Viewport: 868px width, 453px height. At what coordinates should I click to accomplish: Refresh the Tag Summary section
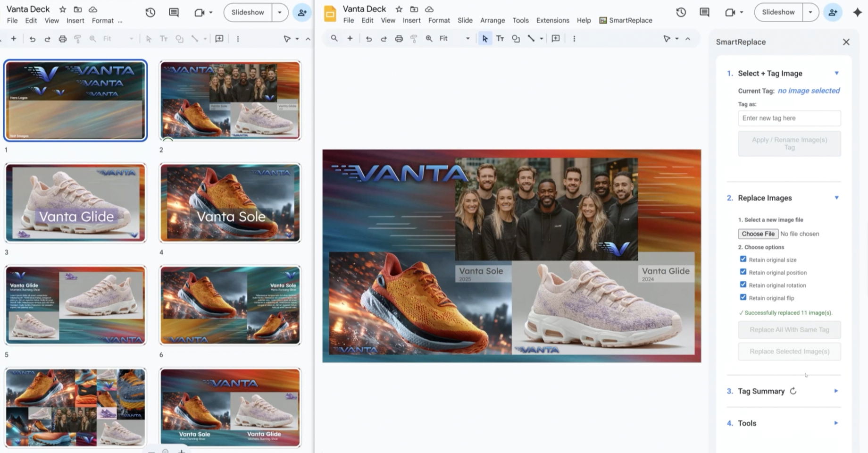point(793,391)
